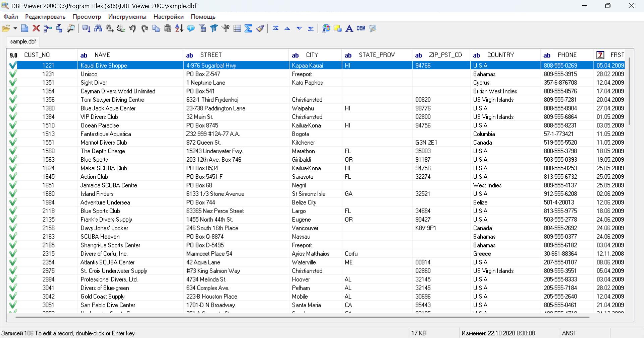644x338 pixels.
Task: Open the Файл menu
Action: [x=11, y=17]
